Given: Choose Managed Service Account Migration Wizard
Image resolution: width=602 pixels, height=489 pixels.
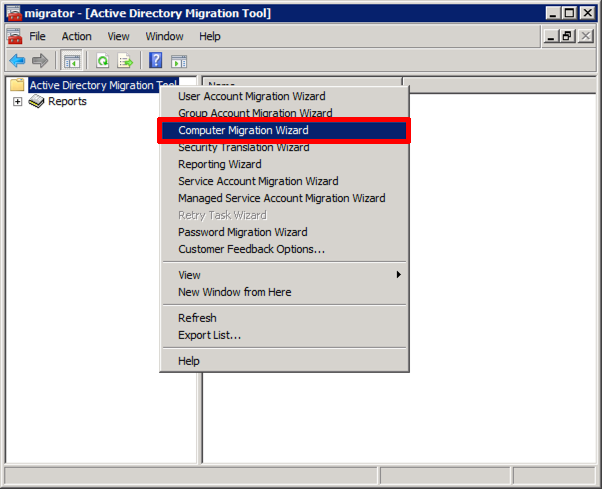Looking at the screenshot, I should [284, 198].
